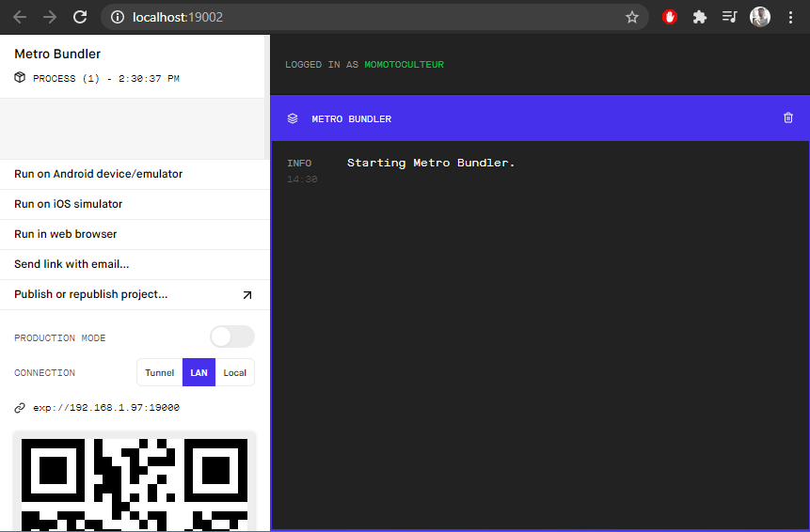Bookmark this page with the star icon
Viewport: 810px width, 532px height.
(x=632, y=17)
